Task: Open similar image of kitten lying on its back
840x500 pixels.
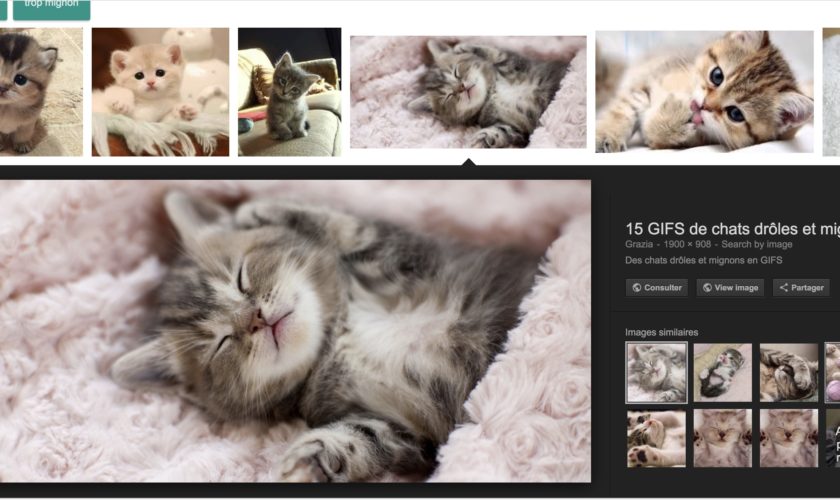Action: pos(723,372)
